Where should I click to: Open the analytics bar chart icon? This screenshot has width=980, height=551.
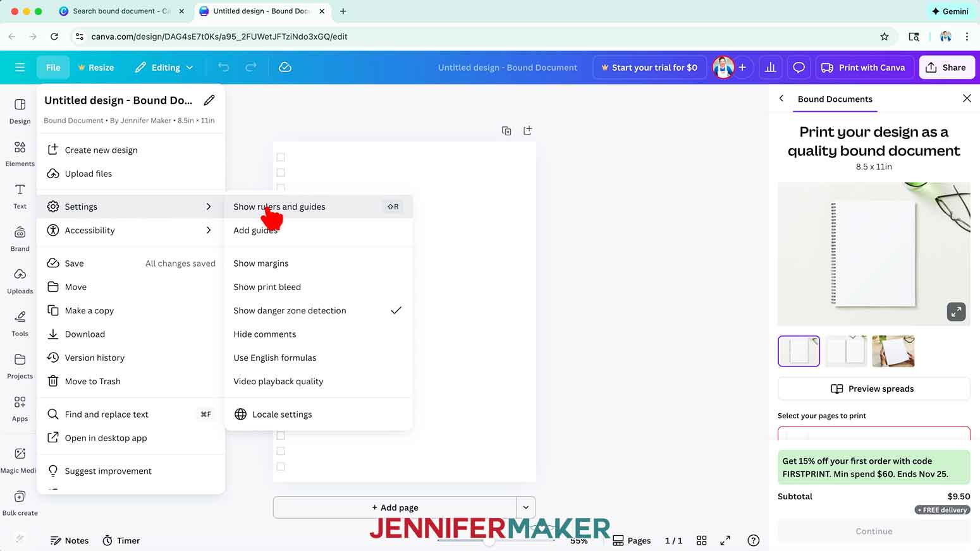[770, 67]
